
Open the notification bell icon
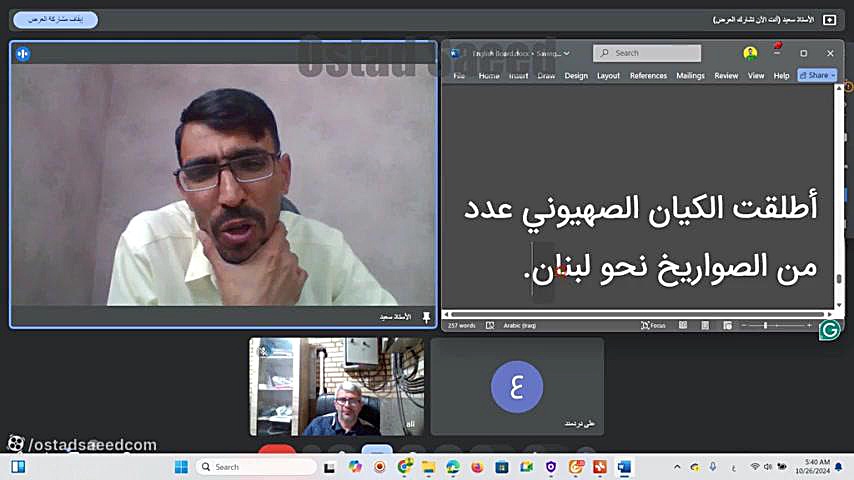click(839, 467)
